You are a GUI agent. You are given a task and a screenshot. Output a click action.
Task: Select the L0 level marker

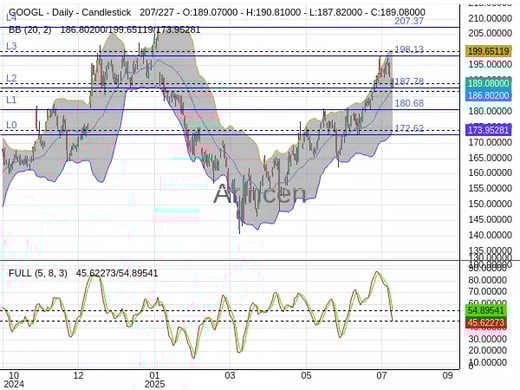[x=11, y=125]
